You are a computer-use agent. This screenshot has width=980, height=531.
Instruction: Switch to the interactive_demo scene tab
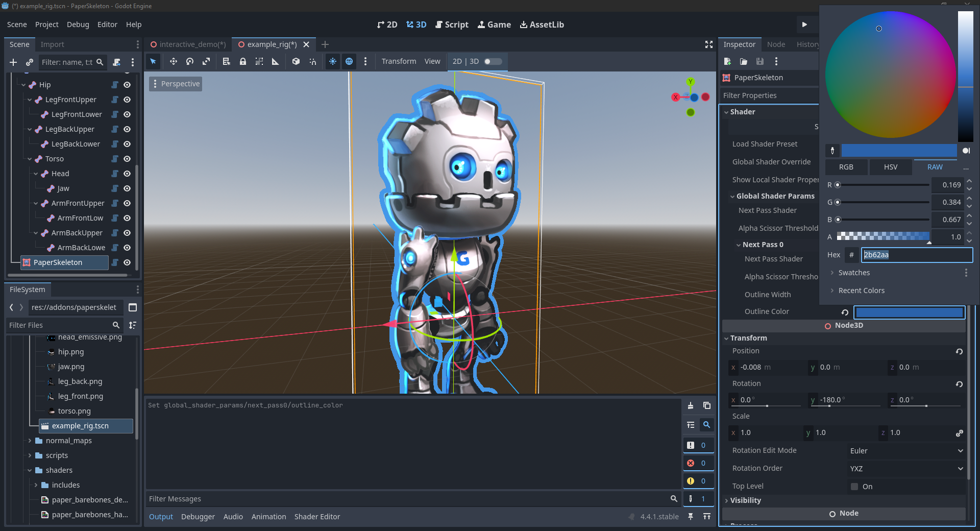pos(188,44)
